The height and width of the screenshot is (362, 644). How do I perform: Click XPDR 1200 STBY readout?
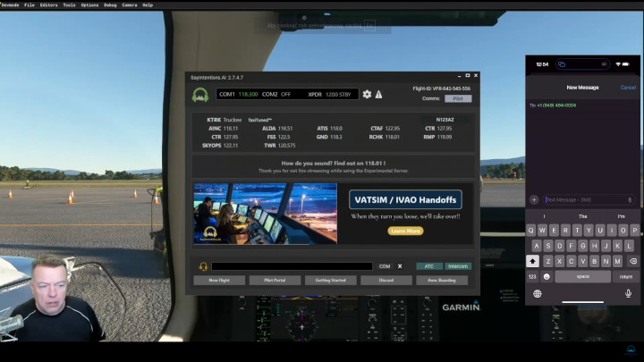pos(330,95)
